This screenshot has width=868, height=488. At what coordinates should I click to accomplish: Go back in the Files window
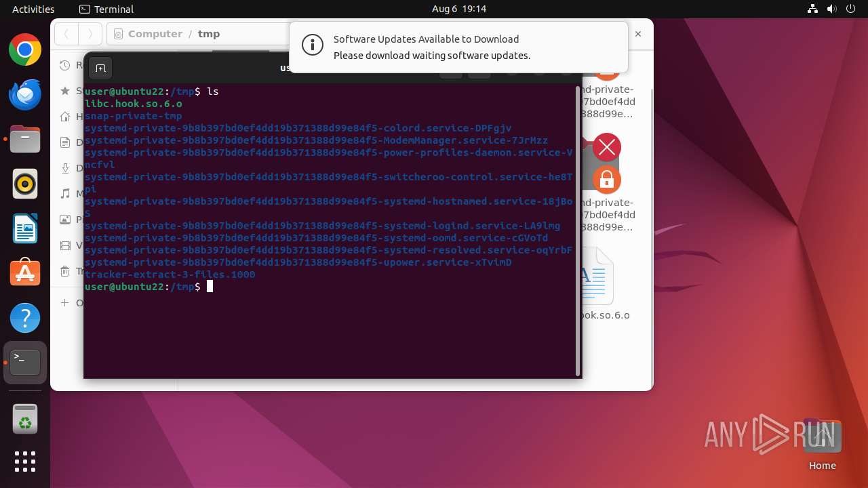(x=66, y=34)
